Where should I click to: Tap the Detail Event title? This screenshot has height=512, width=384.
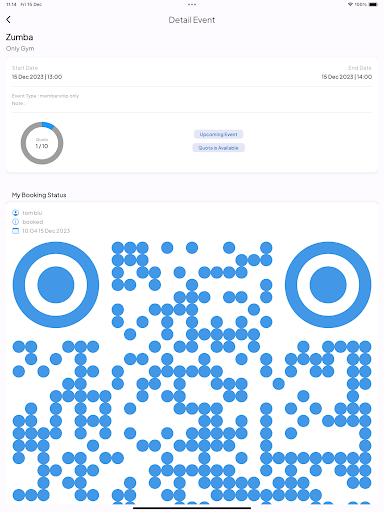192,20
